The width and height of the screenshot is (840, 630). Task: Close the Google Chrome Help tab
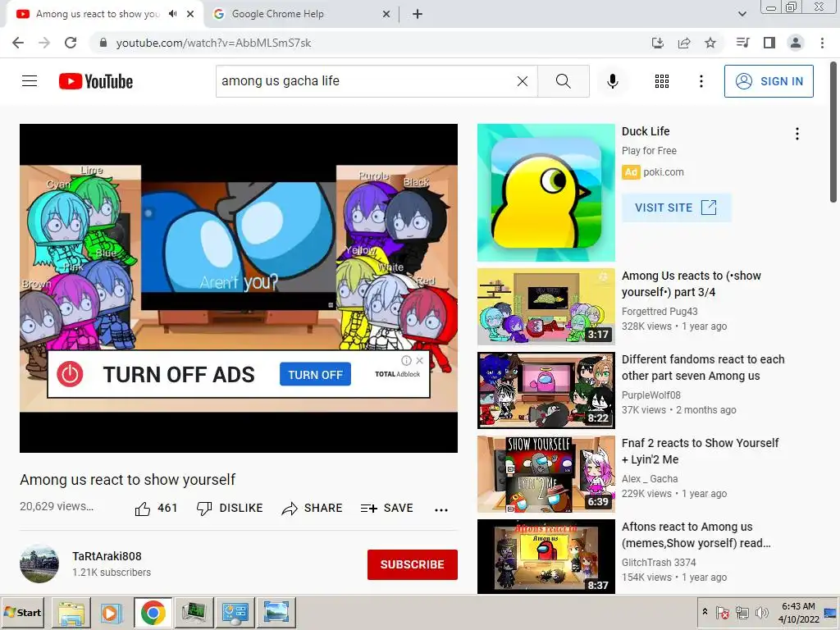coord(386,14)
